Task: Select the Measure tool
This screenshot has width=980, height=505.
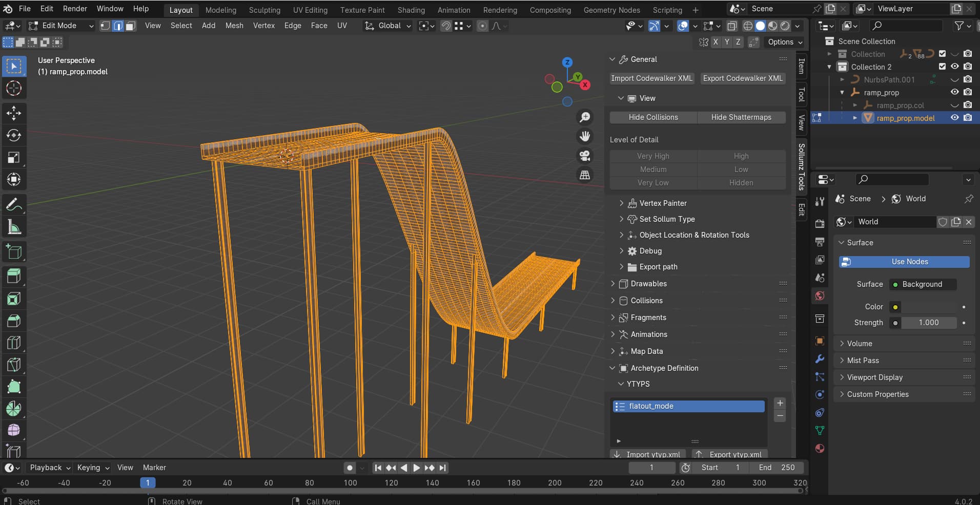Action: tap(14, 227)
